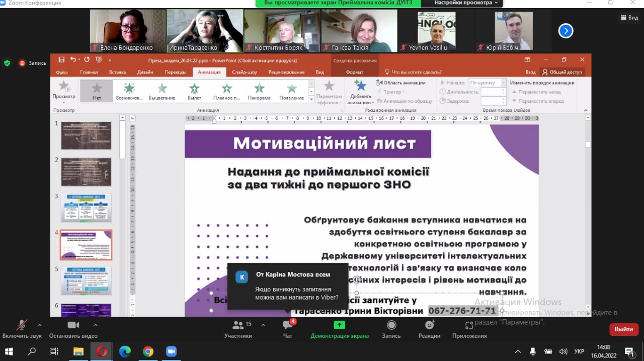The image size is (644, 361).
Task: Open Microsoft Edge from taskbar
Action: tap(125, 351)
